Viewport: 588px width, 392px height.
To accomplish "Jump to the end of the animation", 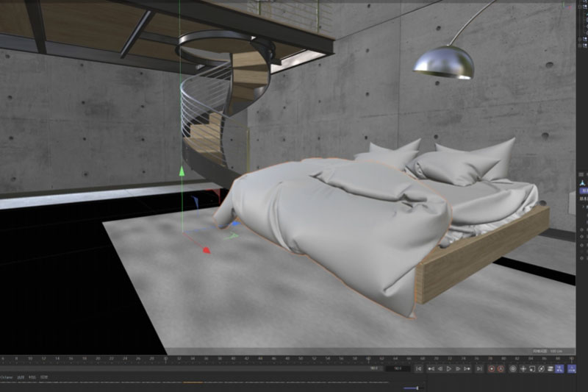I will click(x=479, y=368).
